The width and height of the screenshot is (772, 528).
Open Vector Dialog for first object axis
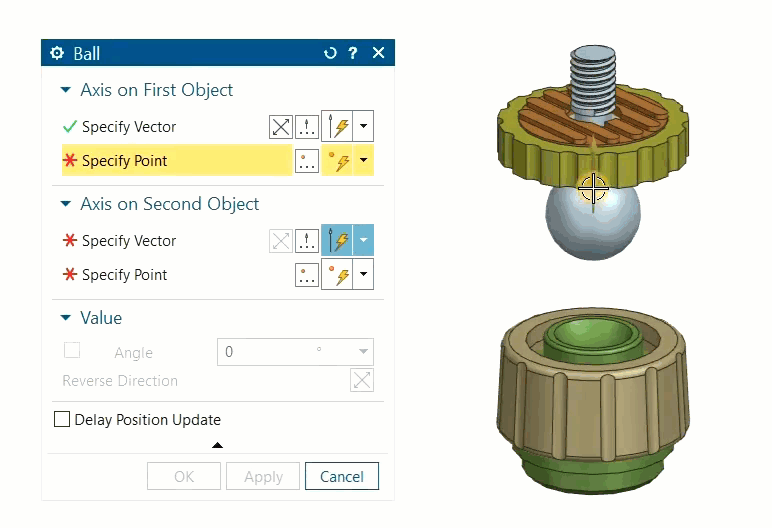(x=307, y=127)
